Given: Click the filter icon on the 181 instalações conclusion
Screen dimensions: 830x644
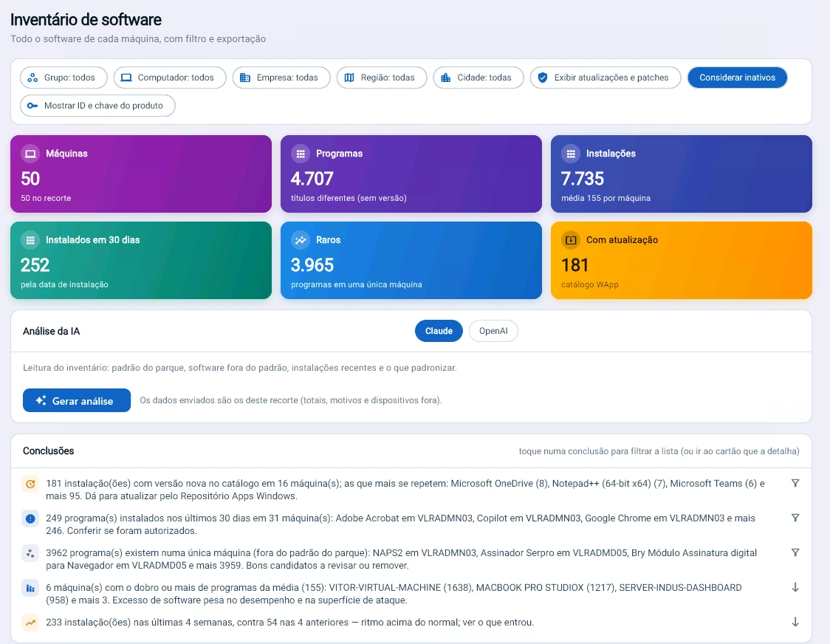Looking at the screenshot, I should tap(795, 483).
